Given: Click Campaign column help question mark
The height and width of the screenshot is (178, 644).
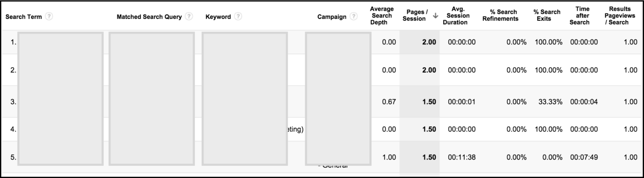Looking at the screenshot, I should 354,17.
